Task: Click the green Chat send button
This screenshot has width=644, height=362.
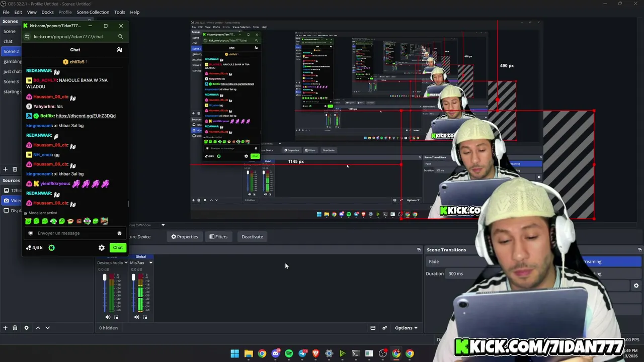Action: coord(118,247)
